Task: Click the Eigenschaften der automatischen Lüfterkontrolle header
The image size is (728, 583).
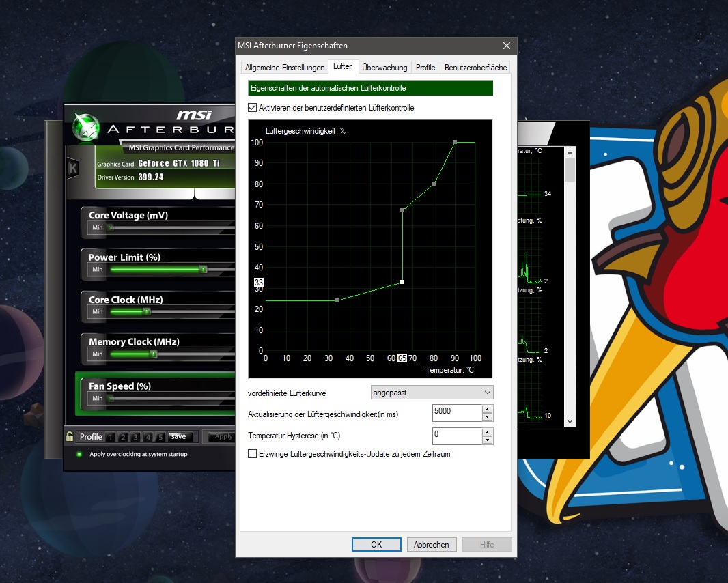Action: 371,88
